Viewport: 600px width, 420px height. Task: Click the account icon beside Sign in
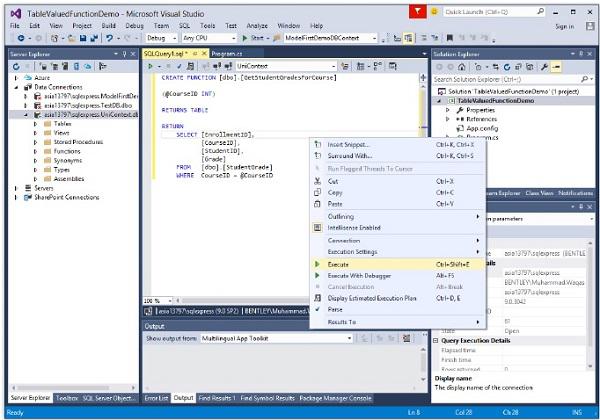coord(590,26)
